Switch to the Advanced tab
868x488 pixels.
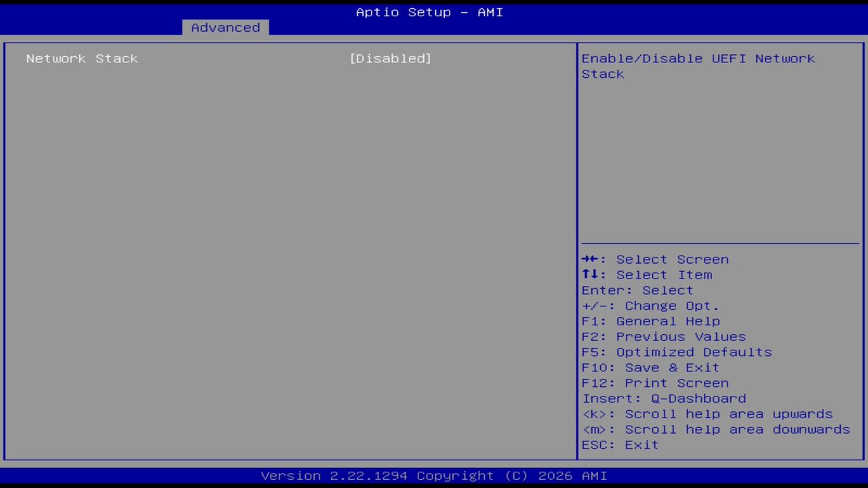(x=225, y=27)
